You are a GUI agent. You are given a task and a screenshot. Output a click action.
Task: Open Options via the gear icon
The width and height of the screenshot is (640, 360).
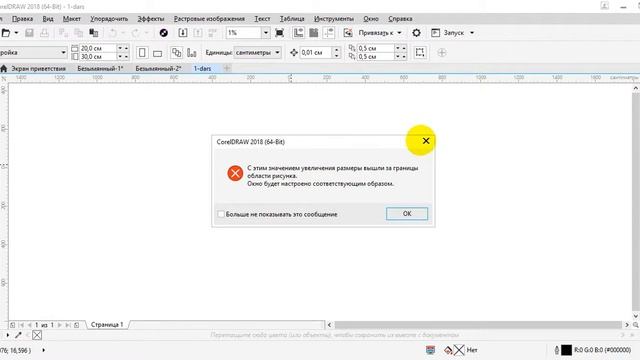pyautogui.click(x=416, y=33)
